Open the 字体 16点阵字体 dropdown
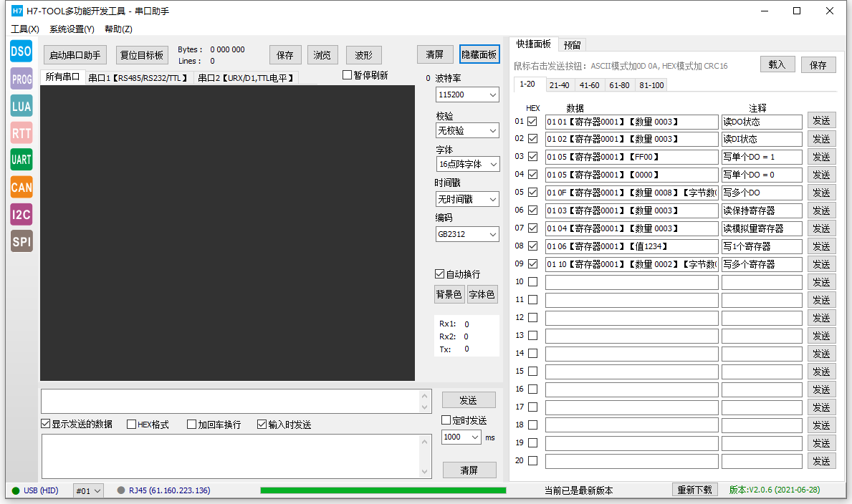 tap(467, 164)
